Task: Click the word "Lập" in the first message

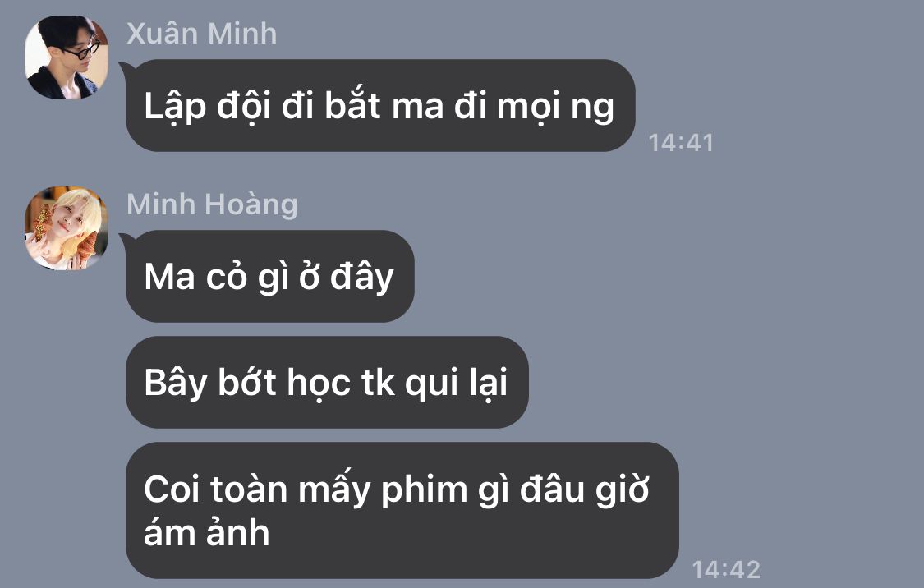Action: (175, 107)
